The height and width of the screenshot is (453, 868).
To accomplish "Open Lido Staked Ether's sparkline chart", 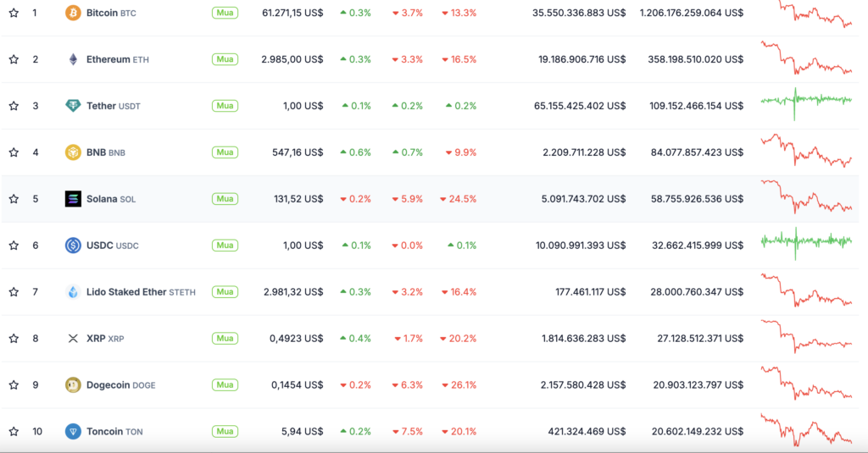I will [807, 290].
